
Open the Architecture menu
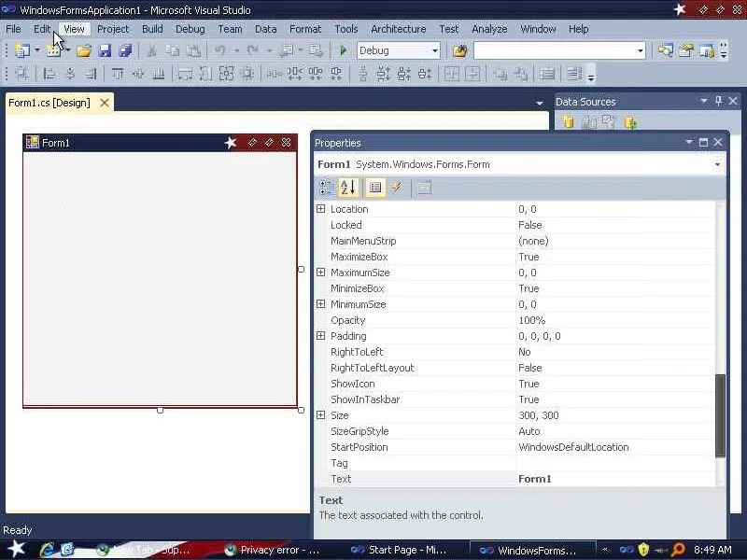tap(399, 29)
